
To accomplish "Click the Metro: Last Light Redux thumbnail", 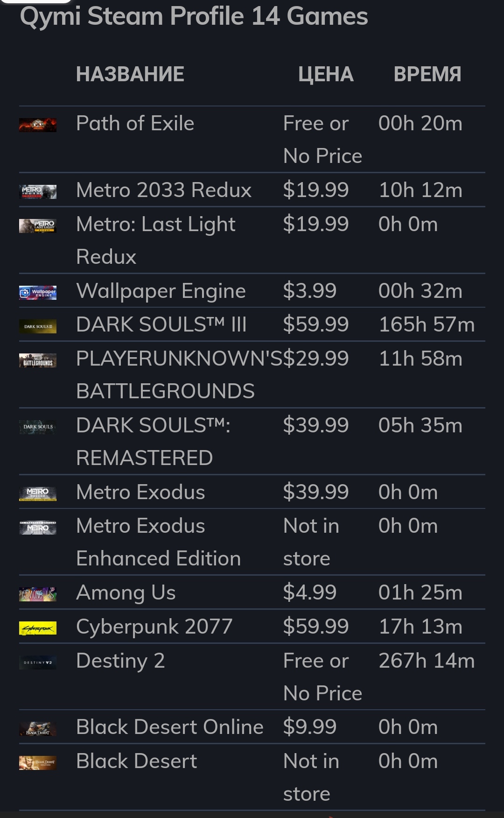I will pos(38,226).
